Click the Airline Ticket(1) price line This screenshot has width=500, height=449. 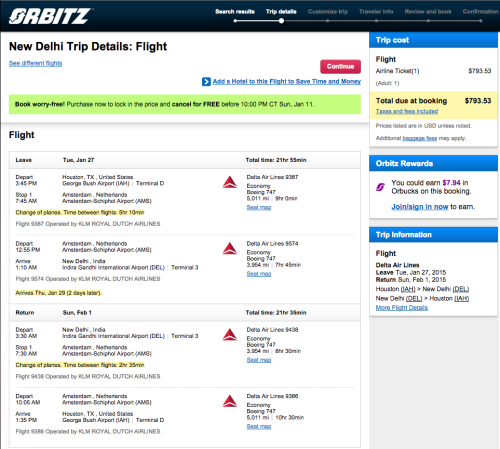[433, 71]
